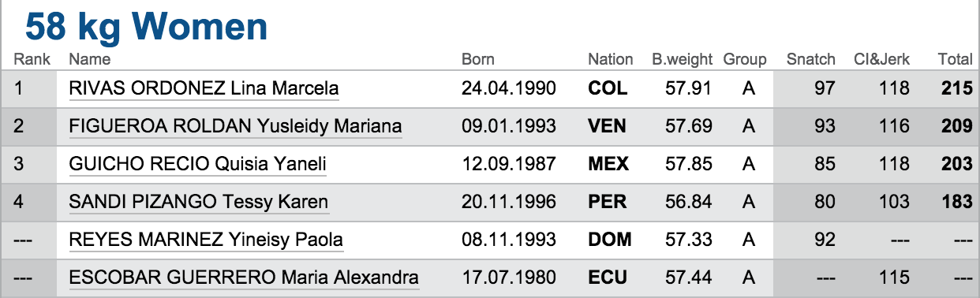Open REYES MARINEZ Yineisy Paola link

click(206, 240)
